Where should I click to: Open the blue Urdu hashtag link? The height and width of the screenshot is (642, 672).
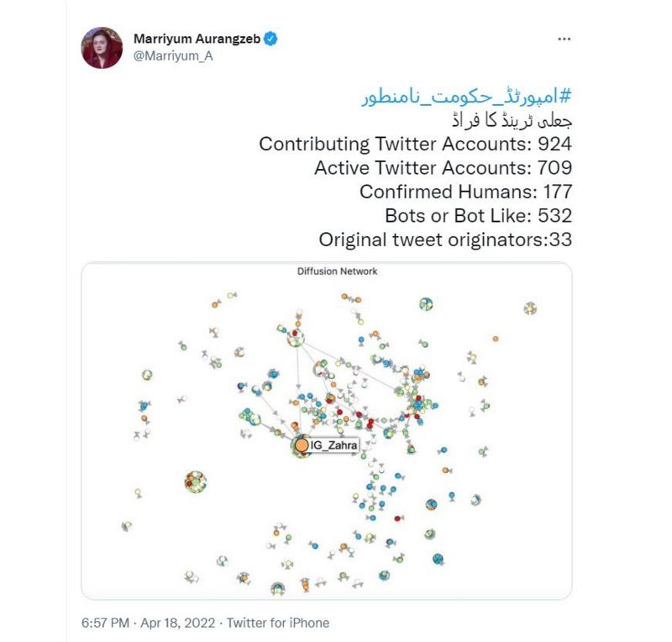(x=466, y=97)
